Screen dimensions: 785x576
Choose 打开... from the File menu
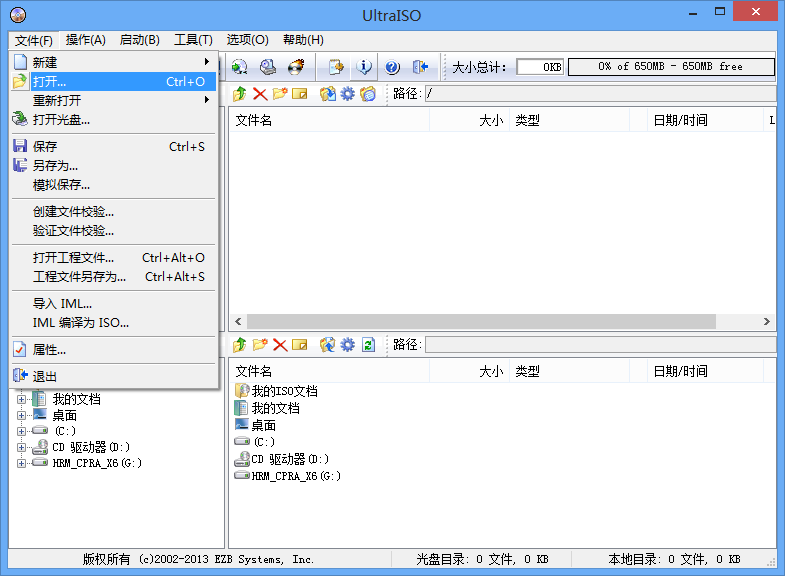click(x=114, y=82)
